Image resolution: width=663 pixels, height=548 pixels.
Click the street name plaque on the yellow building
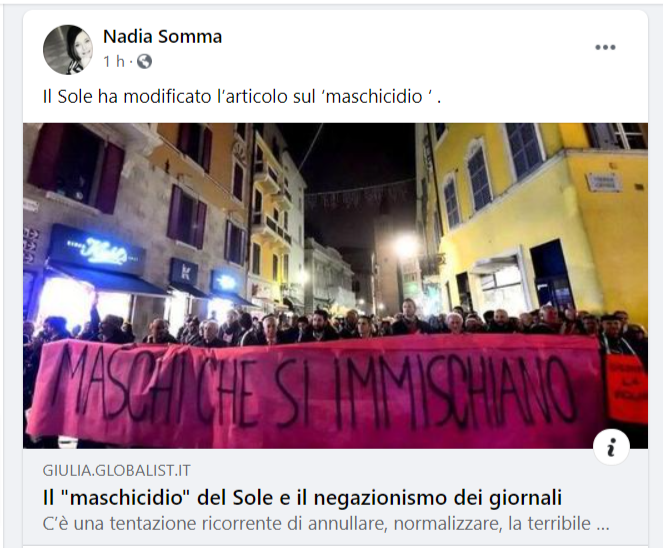(605, 182)
